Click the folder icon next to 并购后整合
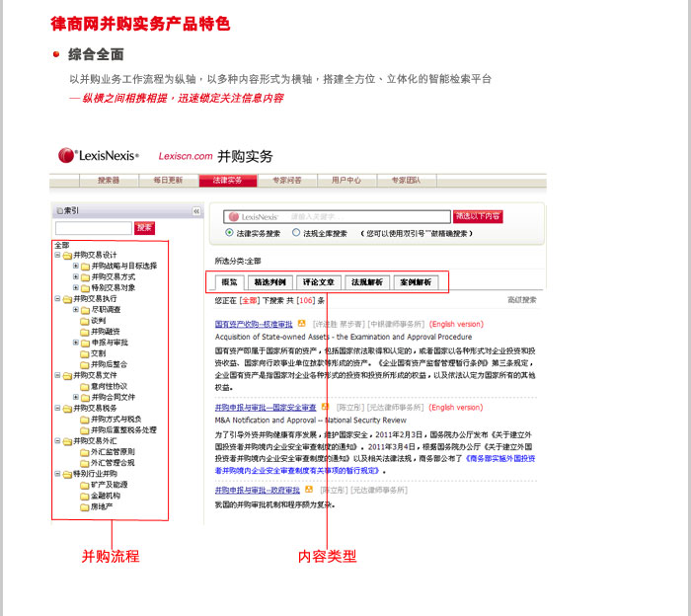Viewport: 691px width, 616px height. coord(85,364)
